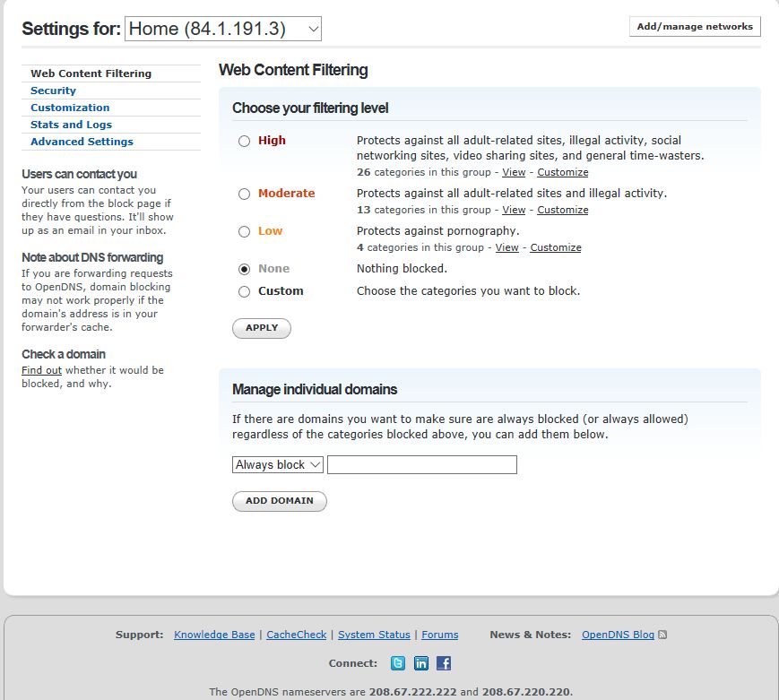
Task: Select the High filtering level
Action: [x=245, y=141]
